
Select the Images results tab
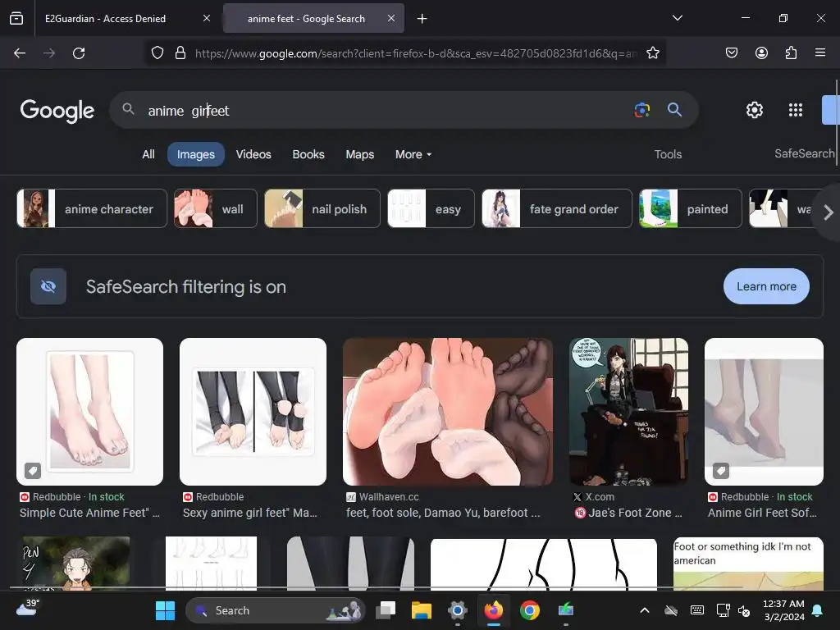(x=195, y=154)
